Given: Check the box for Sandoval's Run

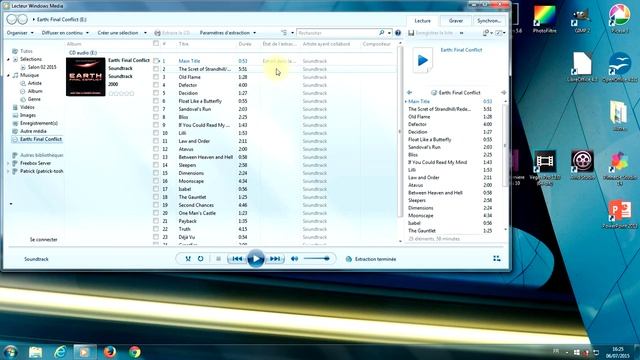Looking at the screenshot, I should [156, 109].
